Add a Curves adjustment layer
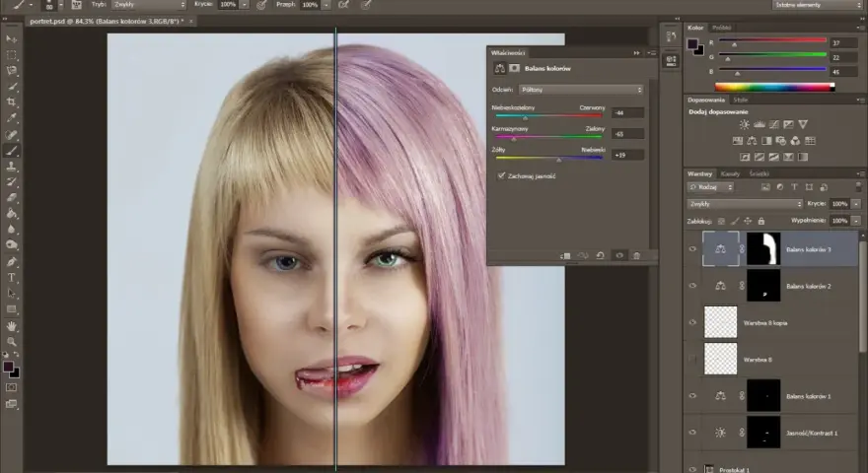This screenshot has width=868, height=473. point(774,124)
